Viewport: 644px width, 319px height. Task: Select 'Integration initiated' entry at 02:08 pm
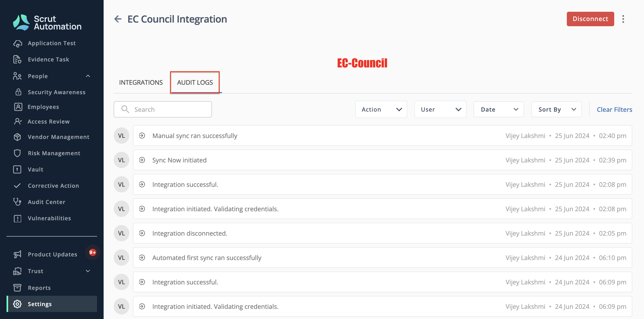[382, 209]
